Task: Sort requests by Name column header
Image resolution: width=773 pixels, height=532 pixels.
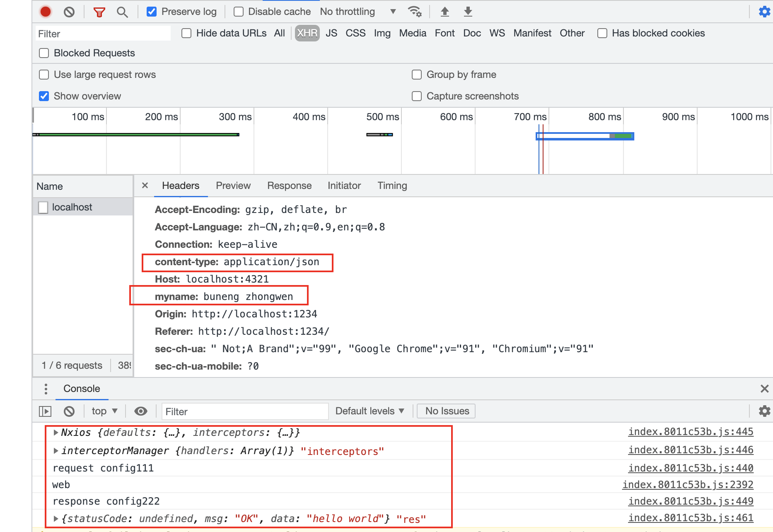Action: tap(83, 186)
